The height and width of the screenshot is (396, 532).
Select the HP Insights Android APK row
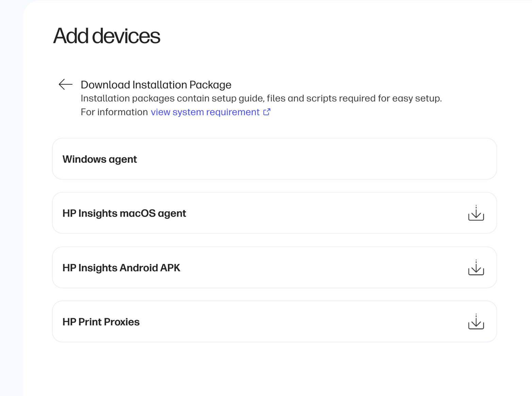coord(275,267)
